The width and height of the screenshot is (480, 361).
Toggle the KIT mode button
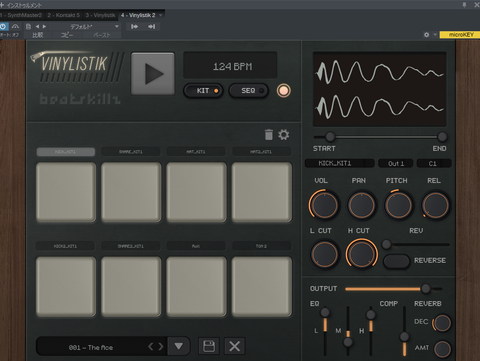coord(203,91)
